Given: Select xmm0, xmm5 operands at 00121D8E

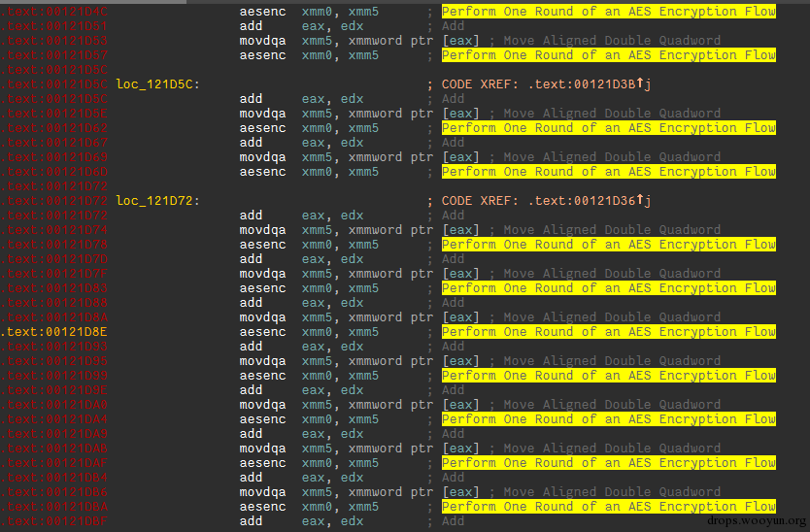Looking at the screenshot, I should (x=341, y=332).
